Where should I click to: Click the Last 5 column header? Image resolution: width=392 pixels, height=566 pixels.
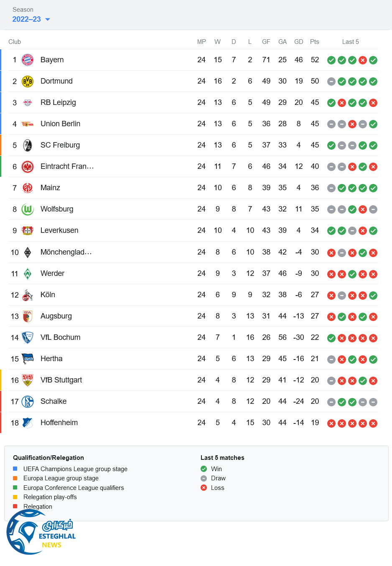pos(350,42)
